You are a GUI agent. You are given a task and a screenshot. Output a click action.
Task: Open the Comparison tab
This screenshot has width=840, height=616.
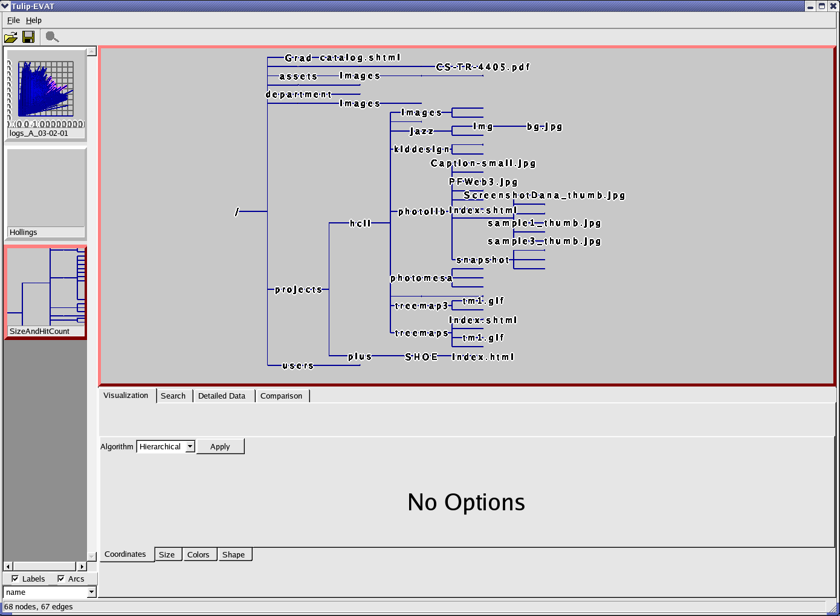[x=281, y=396]
